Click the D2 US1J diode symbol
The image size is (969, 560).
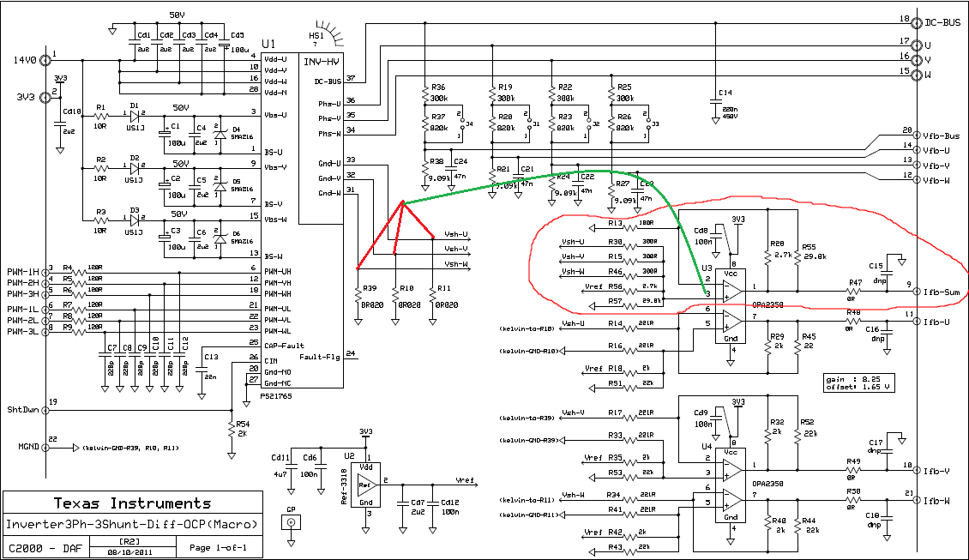[135, 168]
